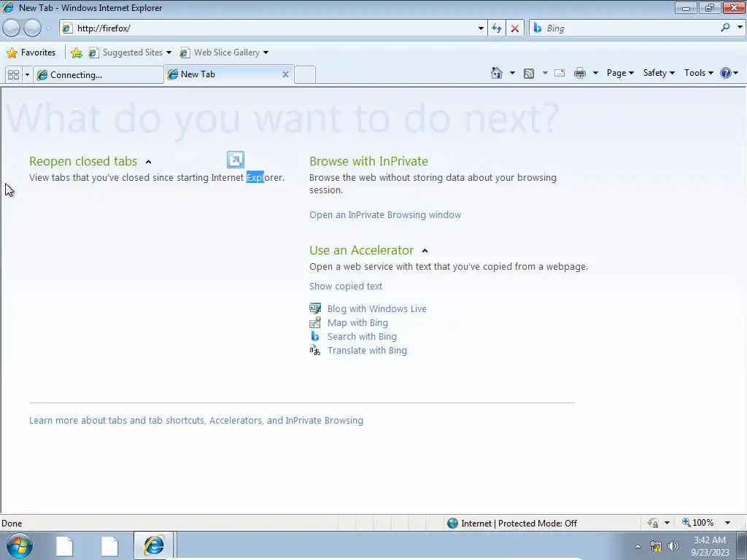Open the Print dropdown arrow

coord(595,73)
